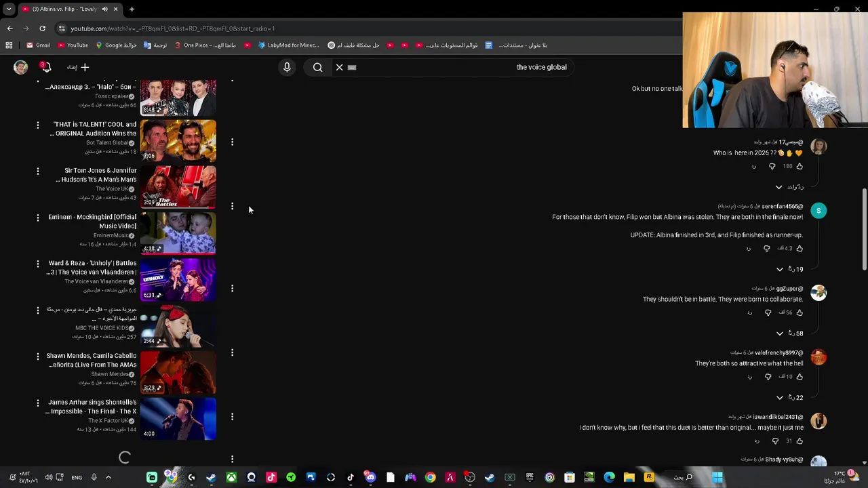Open the volume control in the system tray
The height and width of the screenshot is (488, 868).
tap(48, 477)
